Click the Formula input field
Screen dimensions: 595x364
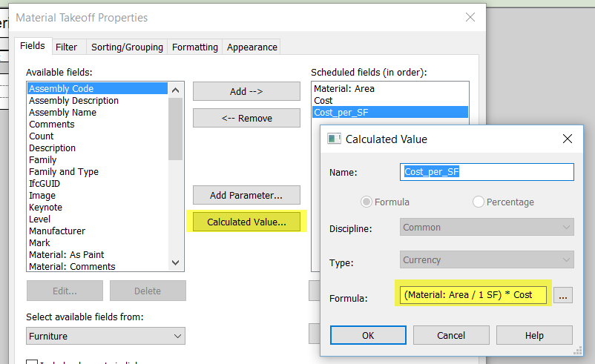473,295
